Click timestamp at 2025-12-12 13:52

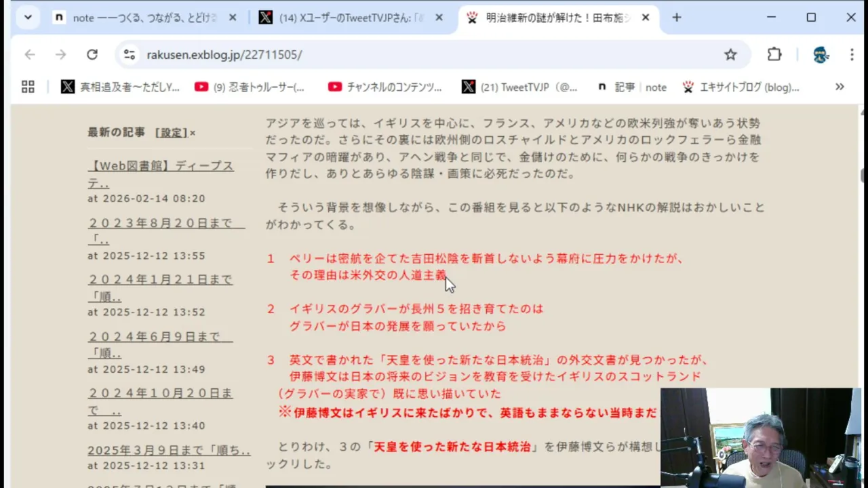pos(146,312)
